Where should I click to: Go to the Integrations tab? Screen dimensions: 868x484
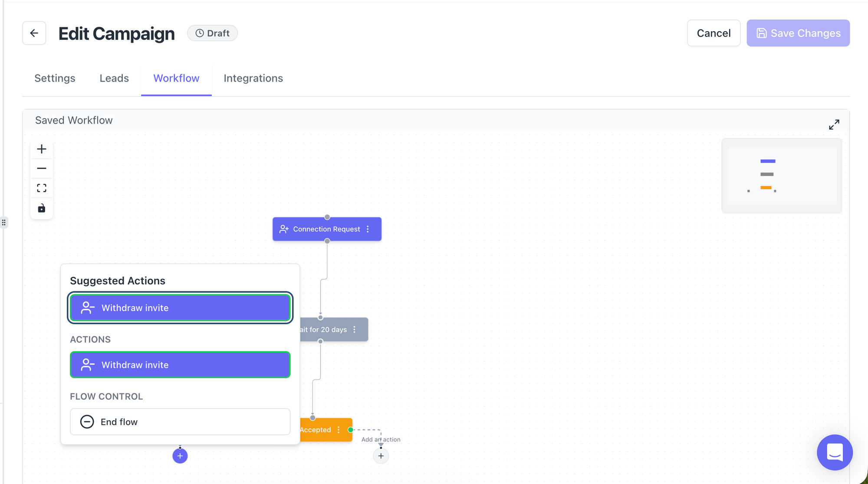[x=253, y=78]
